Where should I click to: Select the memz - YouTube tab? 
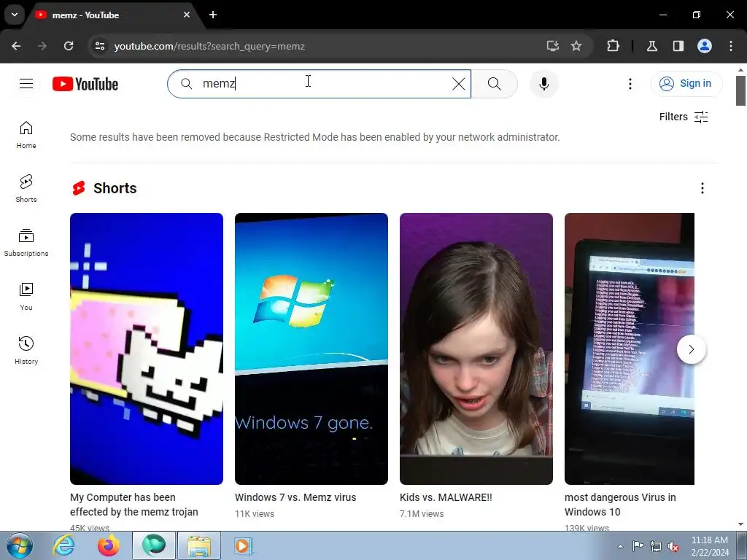coord(113,15)
